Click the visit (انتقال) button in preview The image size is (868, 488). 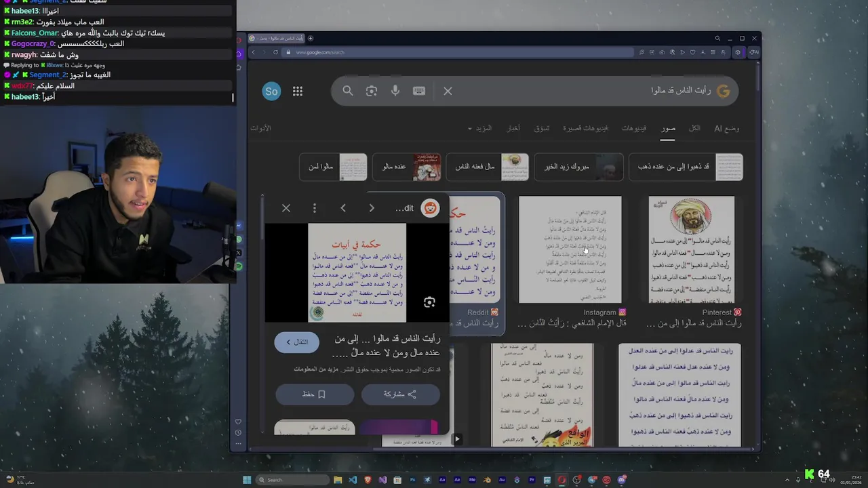[296, 342]
